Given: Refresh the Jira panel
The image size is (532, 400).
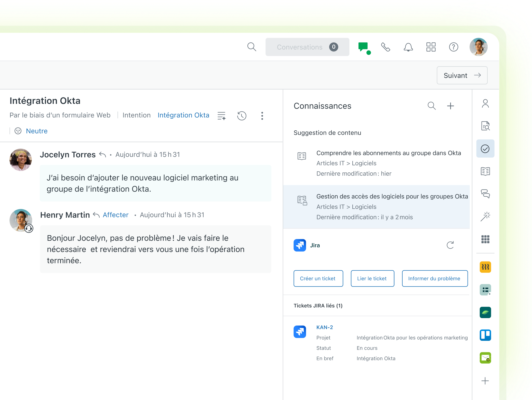Looking at the screenshot, I should tap(450, 245).
